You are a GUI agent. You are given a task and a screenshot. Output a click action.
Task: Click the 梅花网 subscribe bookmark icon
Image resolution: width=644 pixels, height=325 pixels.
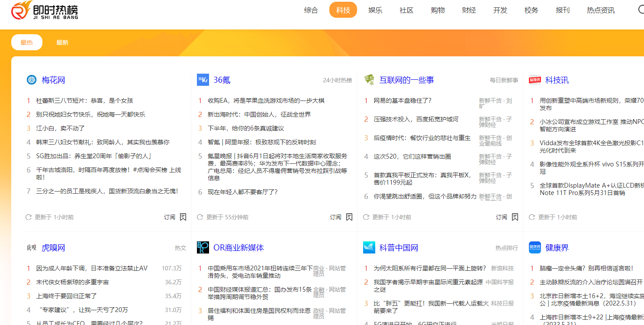(x=183, y=217)
